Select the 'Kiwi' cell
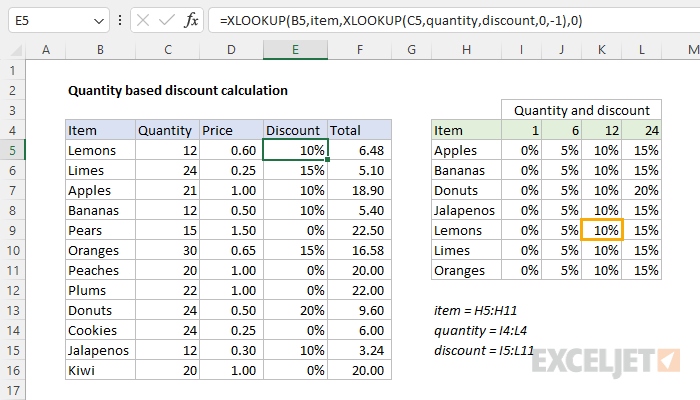The image size is (700, 400). pyautogui.click(x=100, y=371)
